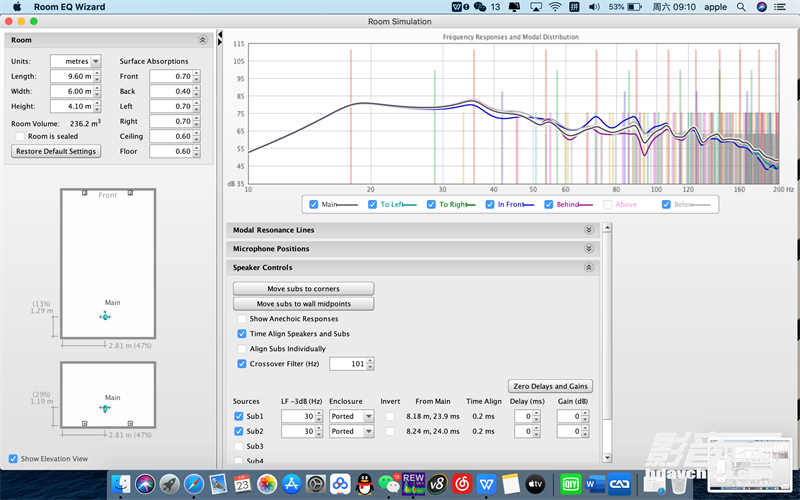Image resolution: width=800 pixels, height=500 pixels.
Task: Click the apple user name menu
Action: (x=715, y=7)
